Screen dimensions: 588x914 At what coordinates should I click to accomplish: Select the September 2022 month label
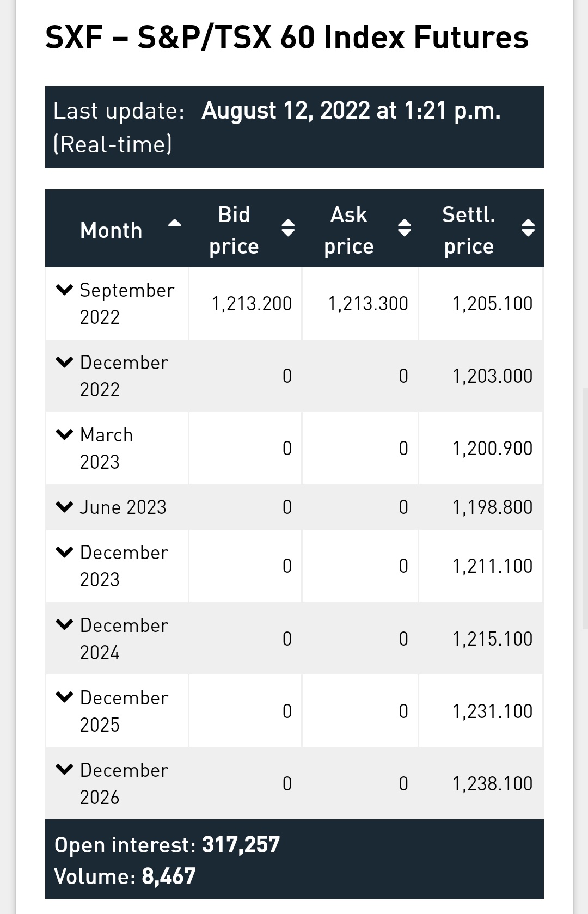[x=127, y=304]
